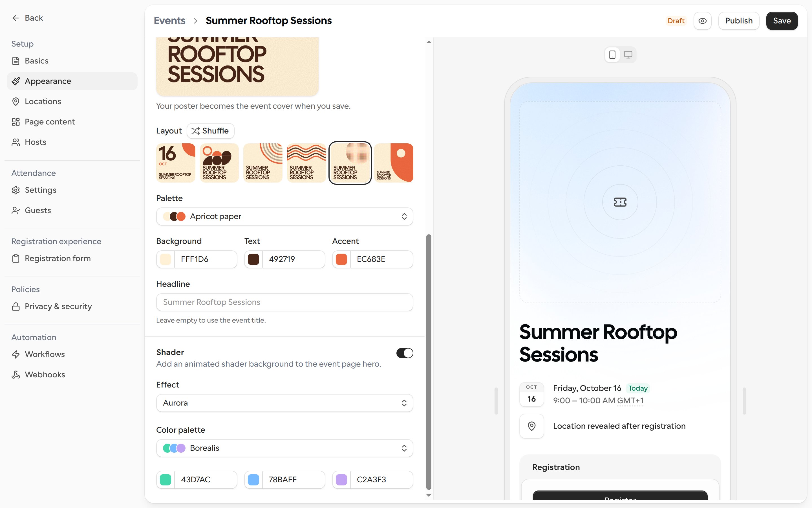Open the Guests person-check icon
Screen dimensions: 812x508
point(16,210)
